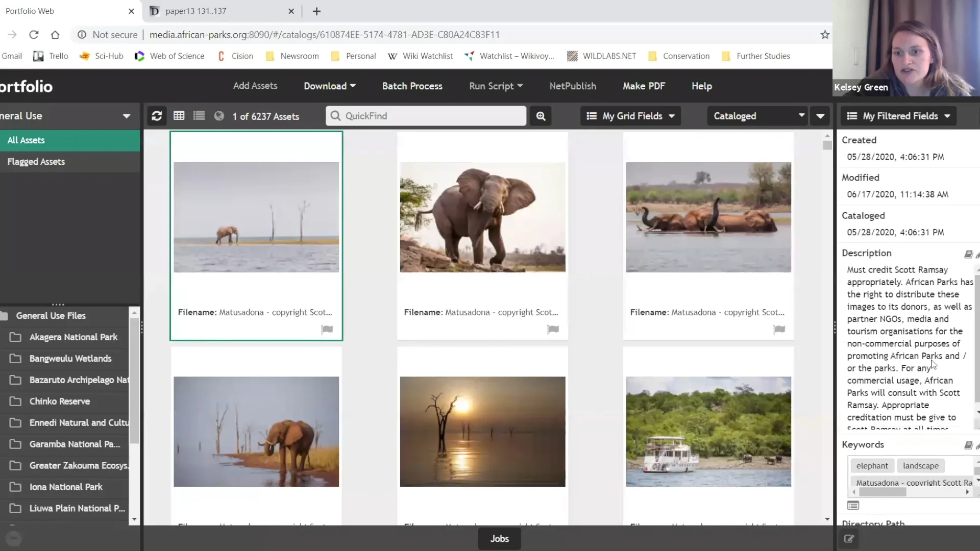The height and width of the screenshot is (551, 980).
Task: Switch to list view
Action: [x=199, y=116]
